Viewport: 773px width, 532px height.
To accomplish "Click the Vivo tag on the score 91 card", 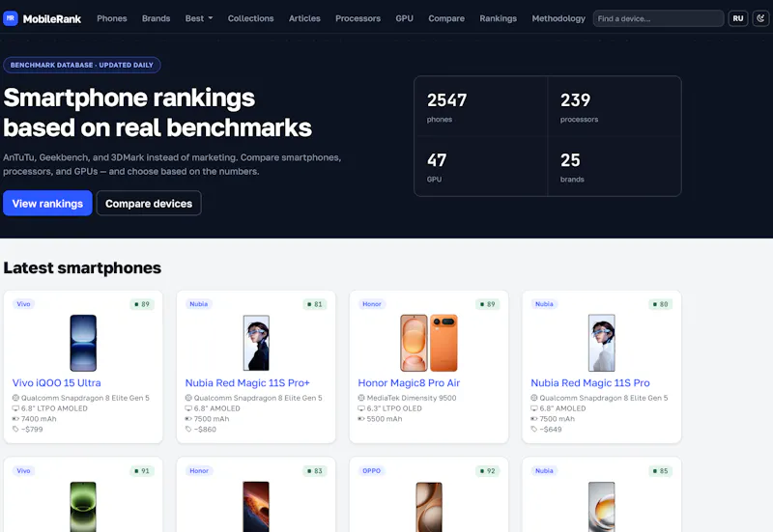I will 23,470.
